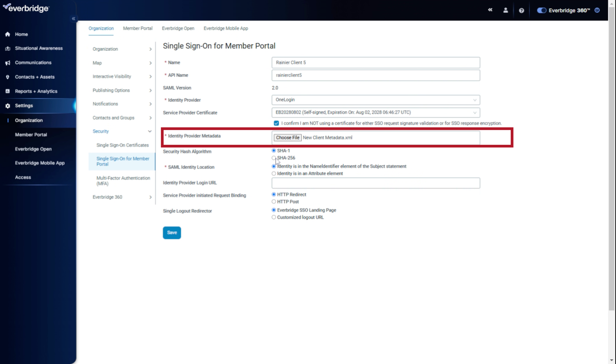Click the Identity Provider Login URL field
The width and height of the screenshot is (616, 364).
tap(376, 183)
